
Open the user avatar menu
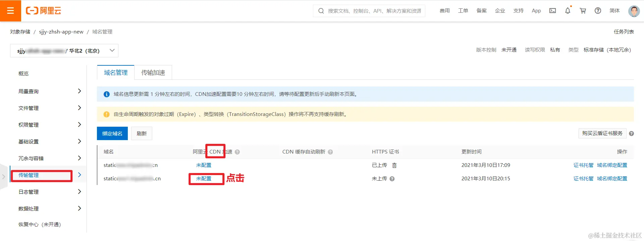pyautogui.click(x=634, y=11)
